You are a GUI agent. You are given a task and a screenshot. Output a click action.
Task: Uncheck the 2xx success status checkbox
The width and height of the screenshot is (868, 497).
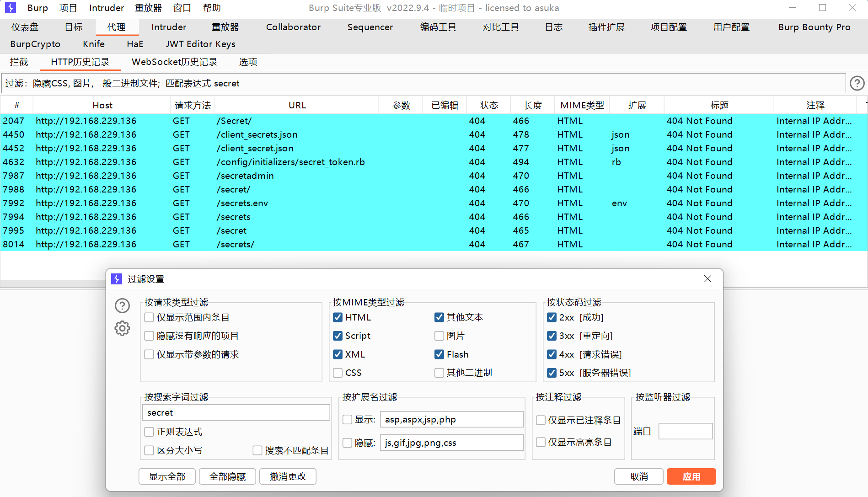pyautogui.click(x=552, y=317)
